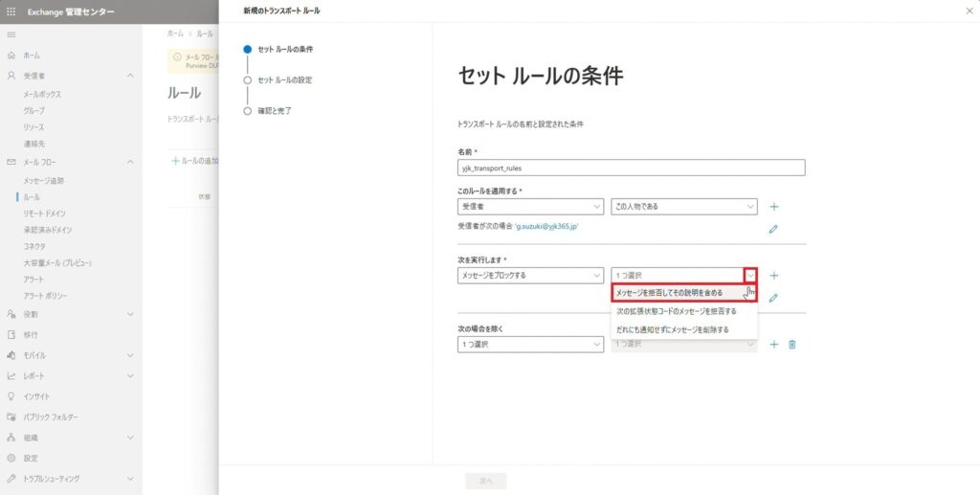Open 大容量メール (プレビュー) in sidebar

click(57, 263)
